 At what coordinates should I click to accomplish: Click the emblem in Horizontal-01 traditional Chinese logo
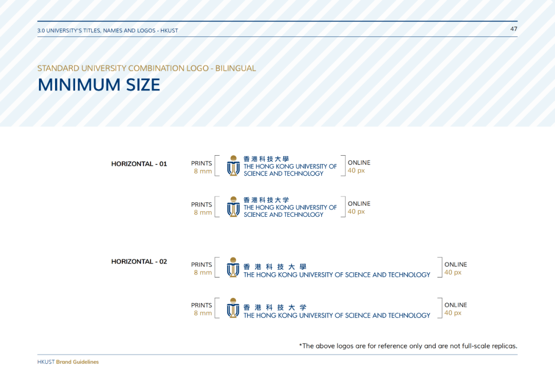(233, 165)
